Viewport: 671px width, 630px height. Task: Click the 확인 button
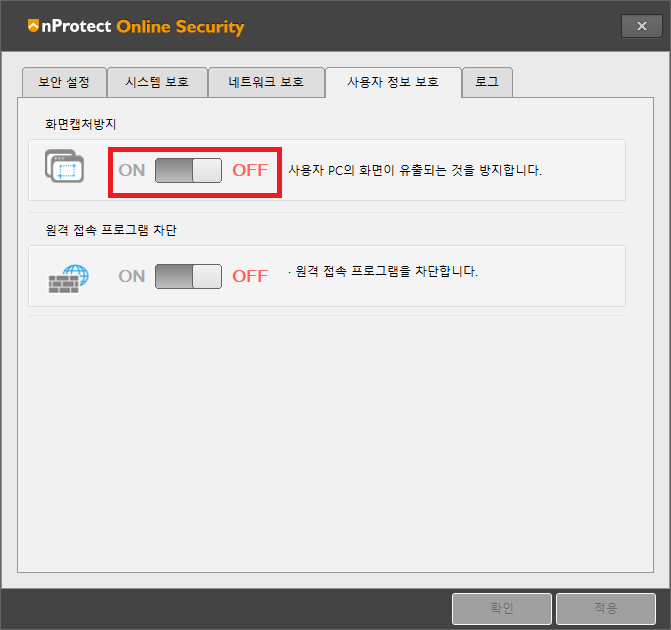coord(502,609)
